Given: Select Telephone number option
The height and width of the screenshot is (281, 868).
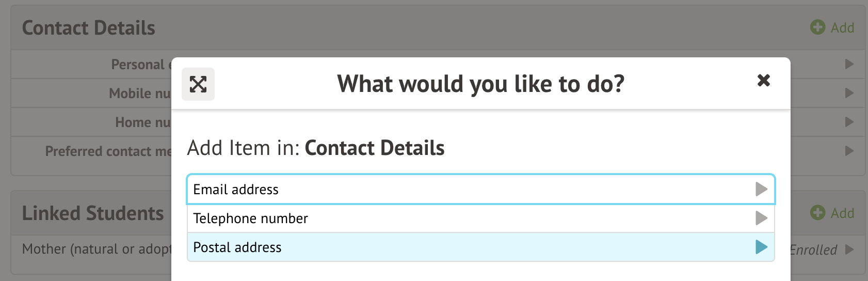Looking at the screenshot, I should 250,218.
